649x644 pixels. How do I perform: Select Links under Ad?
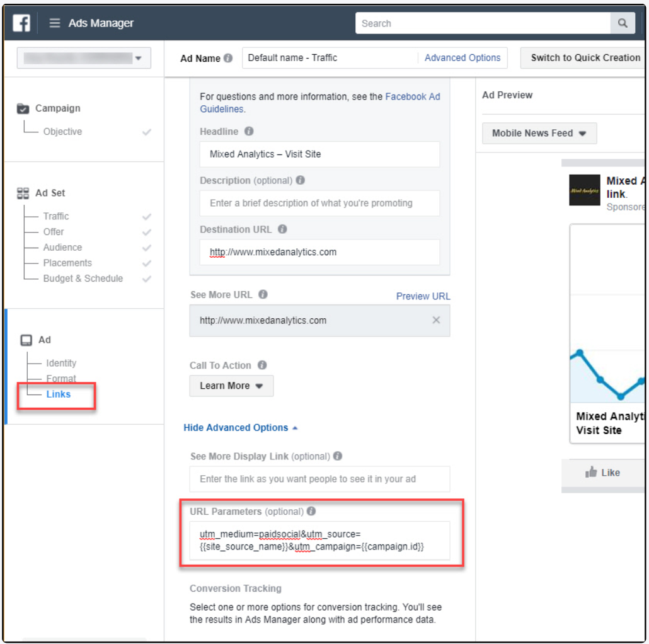pos(59,394)
